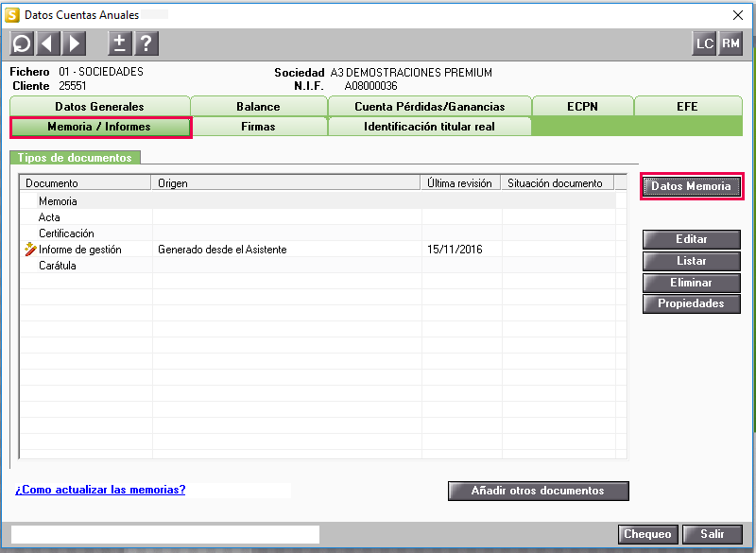Select the Tipos de documentos tab

pos(75,158)
